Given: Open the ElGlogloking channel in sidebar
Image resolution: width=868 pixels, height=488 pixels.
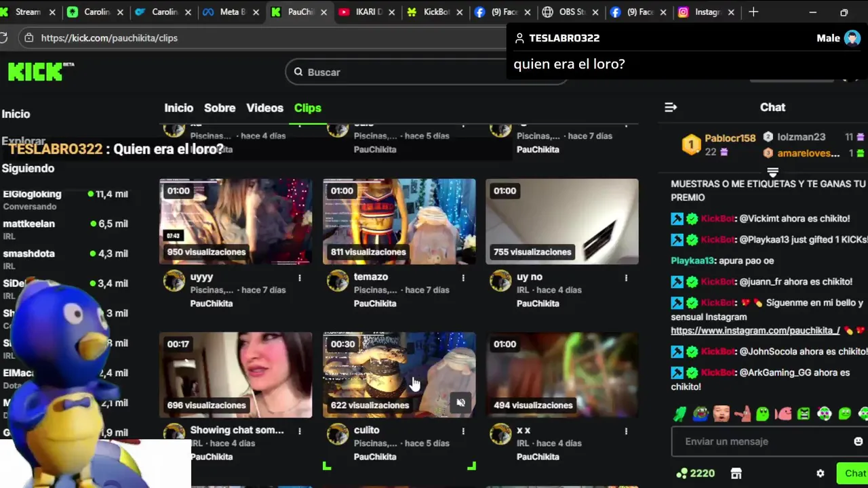Looking at the screenshot, I should click(65, 199).
